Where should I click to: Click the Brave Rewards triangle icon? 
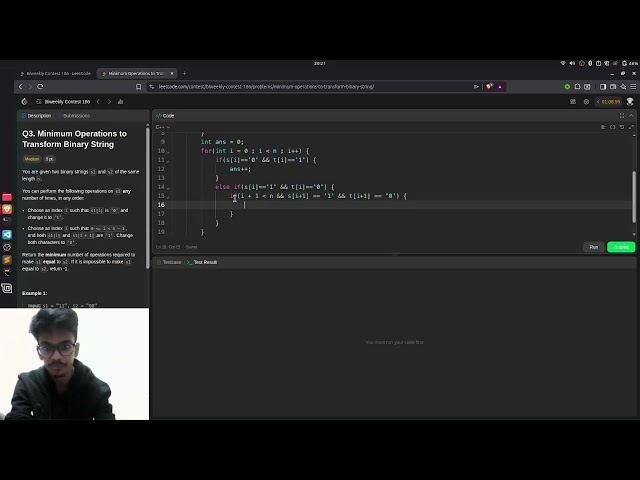pos(500,87)
